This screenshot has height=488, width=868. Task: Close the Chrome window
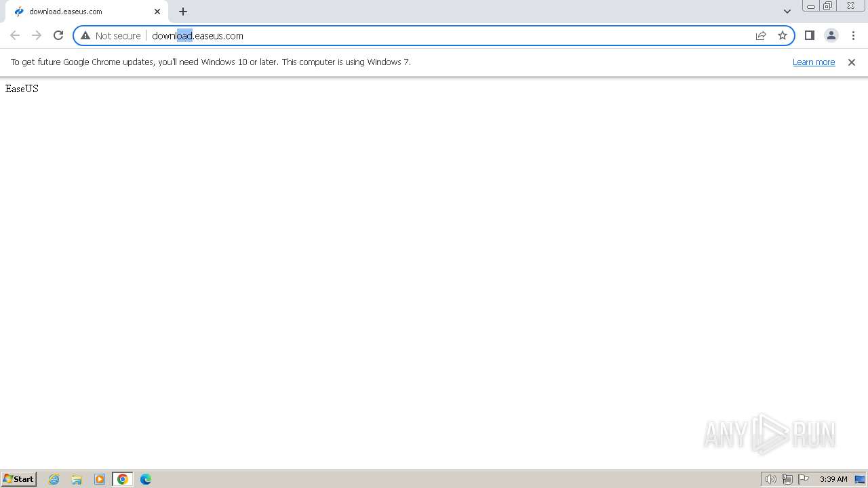coord(850,6)
